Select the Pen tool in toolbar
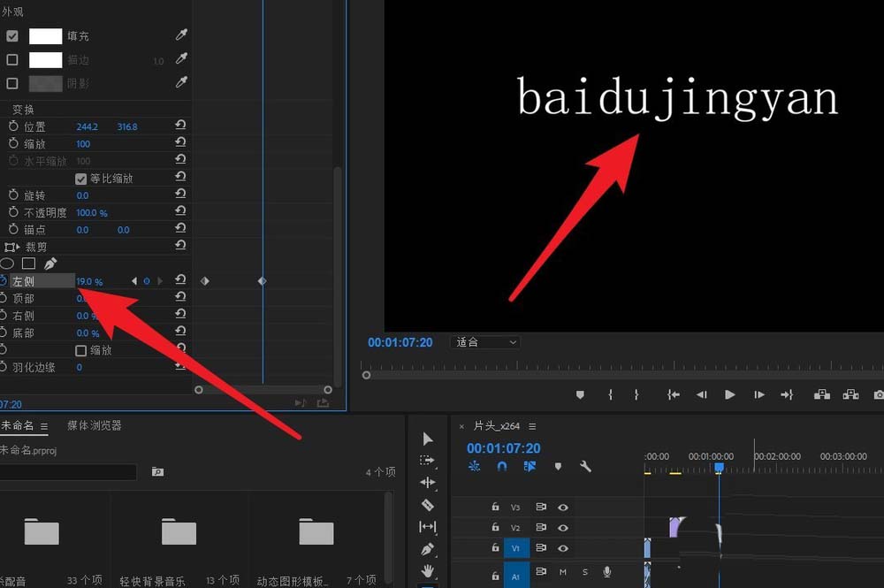The width and height of the screenshot is (884, 588). click(427, 548)
